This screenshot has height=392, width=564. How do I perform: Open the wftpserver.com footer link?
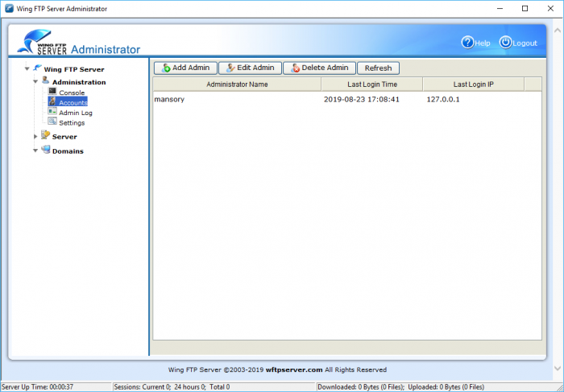(294, 369)
